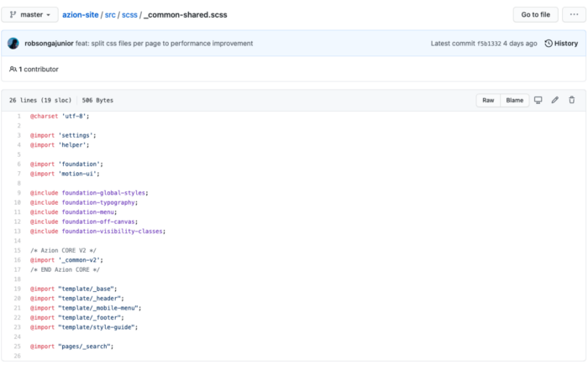Click the contributors people icon

(13, 70)
